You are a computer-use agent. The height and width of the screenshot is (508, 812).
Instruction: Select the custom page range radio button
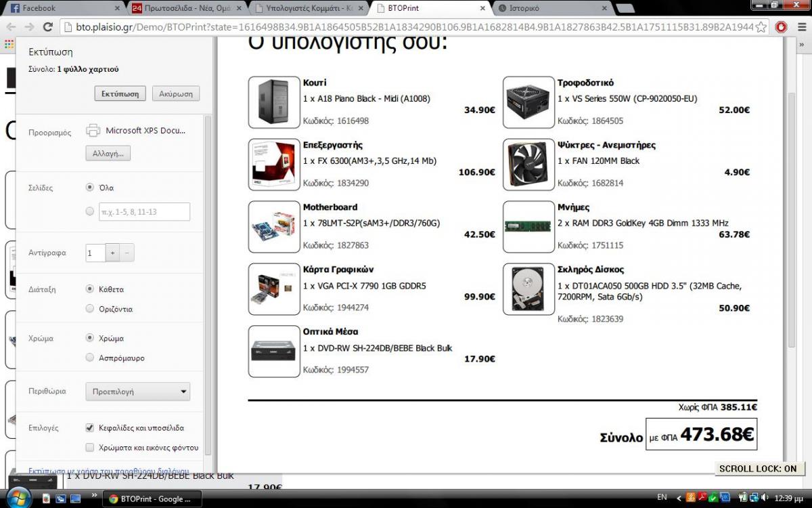click(x=90, y=211)
